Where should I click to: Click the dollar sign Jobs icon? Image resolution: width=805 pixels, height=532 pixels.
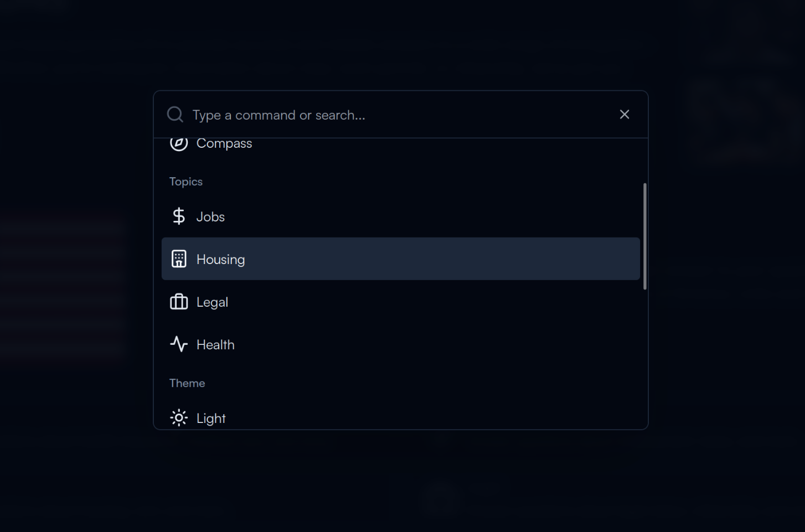coord(178,216)
